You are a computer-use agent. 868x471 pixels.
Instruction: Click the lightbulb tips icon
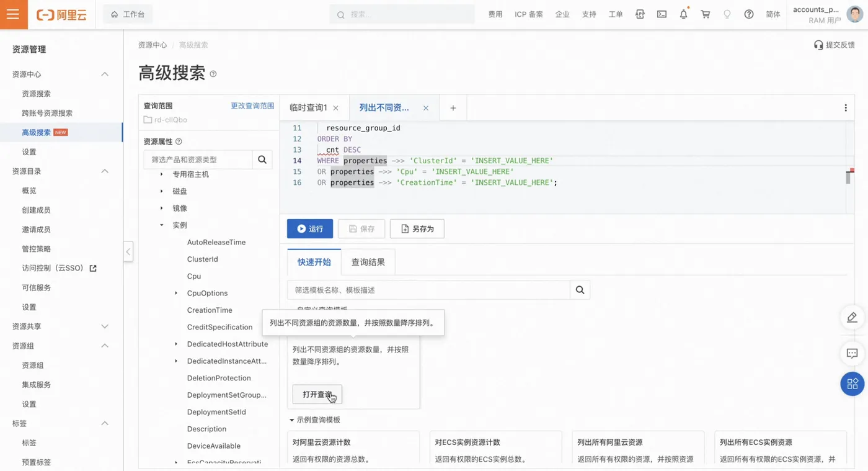(x=727, y=14)
